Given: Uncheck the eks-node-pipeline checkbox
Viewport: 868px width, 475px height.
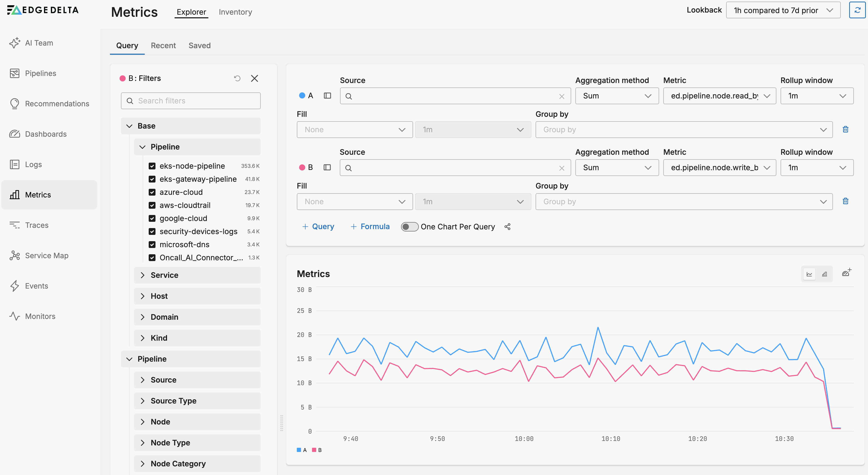Looking at the screenshot, I should click(x=152, y=166).
